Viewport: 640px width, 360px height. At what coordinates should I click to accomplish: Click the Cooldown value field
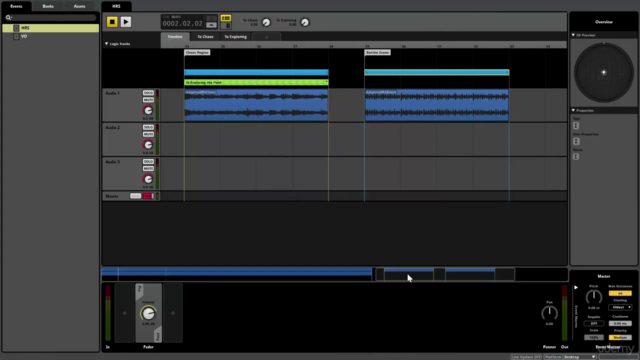(x=620, y=323)
